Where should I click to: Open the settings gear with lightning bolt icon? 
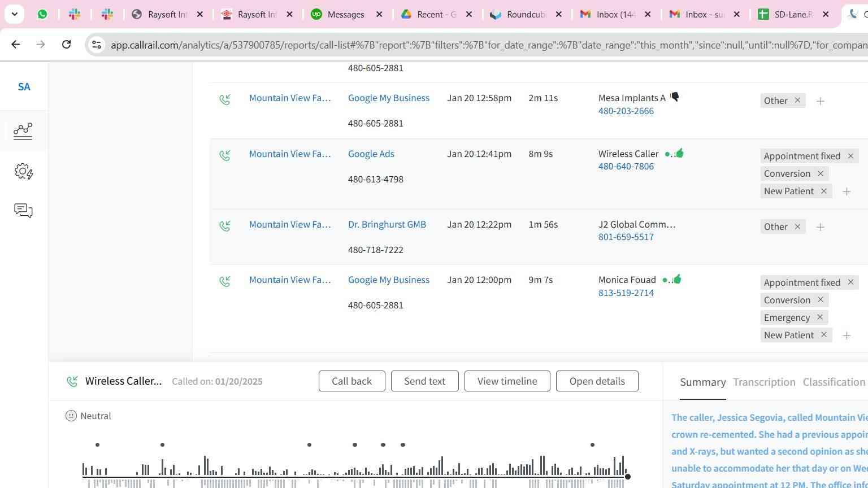pyautogui.click(x=23, y=171)
